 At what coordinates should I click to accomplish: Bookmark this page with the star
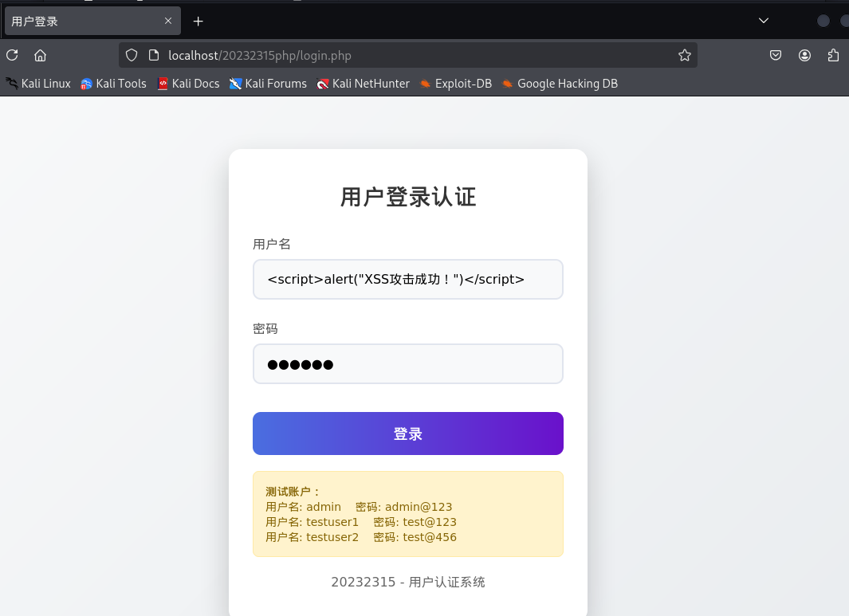click(x=685, y=55)
